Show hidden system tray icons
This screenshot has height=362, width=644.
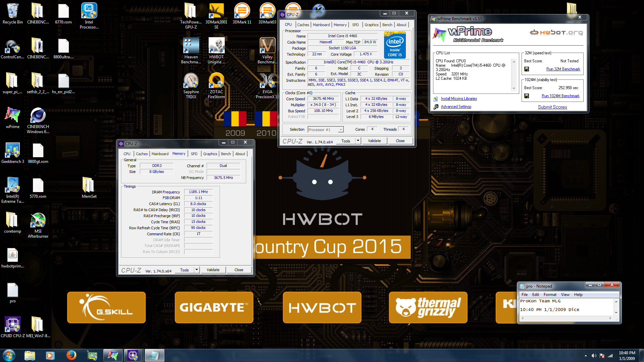pyautogui.click(x=586, y=356)
